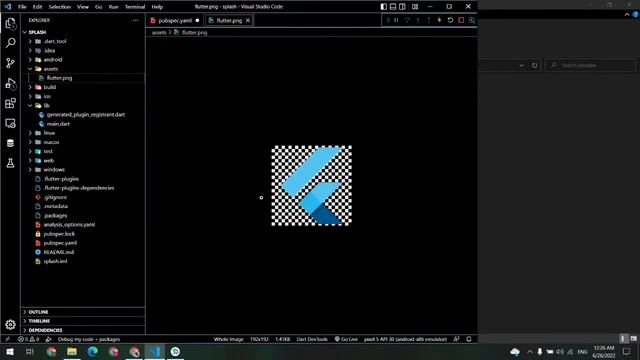Viewport: 640px width, 360px height.
Task: Toggle primary side bar layout icon
Action: pyautogui.click(x=384, y=7)
